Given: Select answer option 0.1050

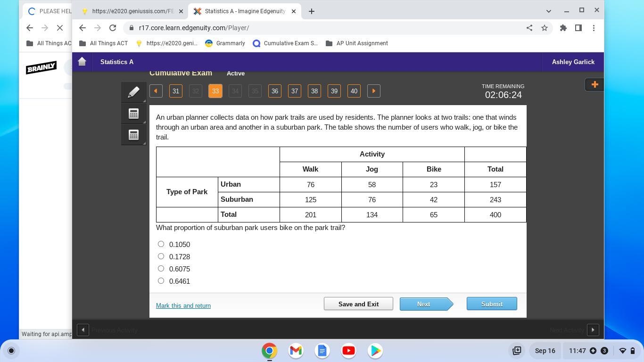Looking at the screenshot, I should 161,244.
